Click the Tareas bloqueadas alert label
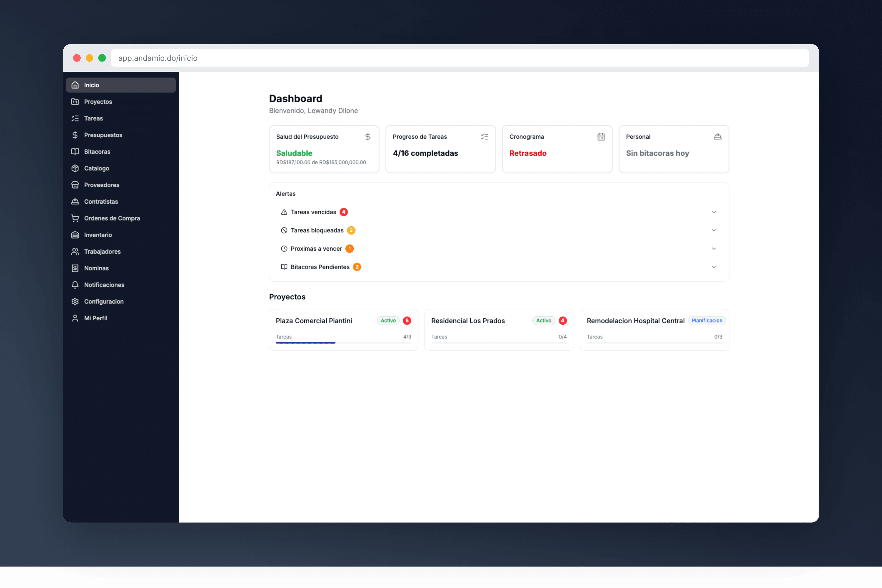Image resolution: width=882 pixels, height=588 pixels. [x=317, y=230]
